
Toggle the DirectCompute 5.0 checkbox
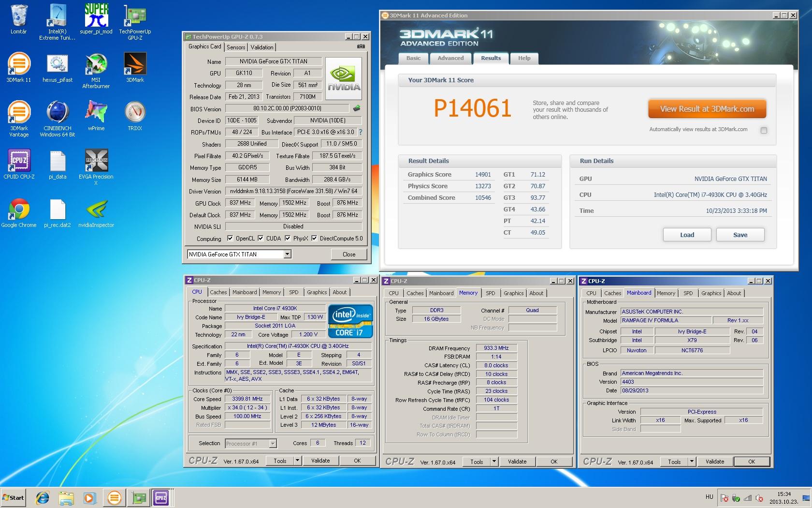coord(314,238)
